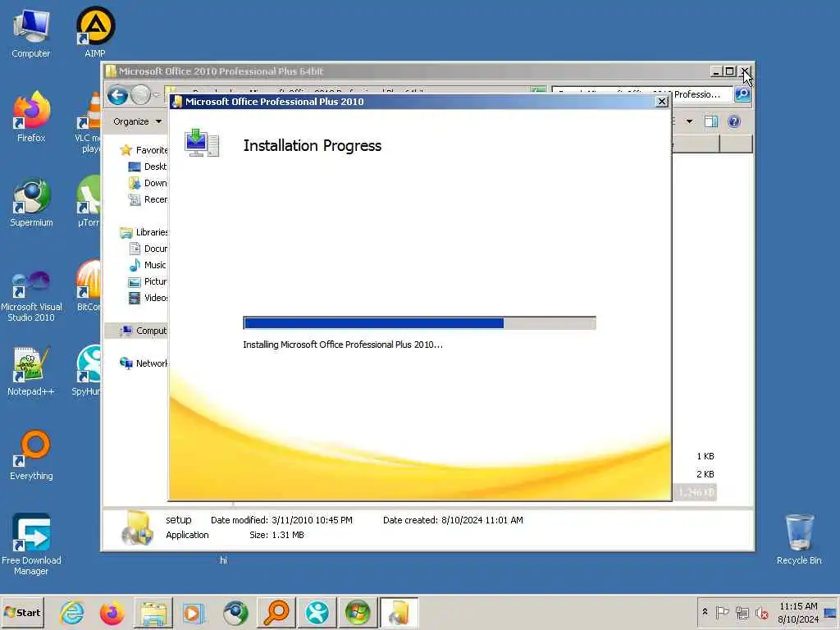Click the Explorer back navigation arrow

(117, 95)
